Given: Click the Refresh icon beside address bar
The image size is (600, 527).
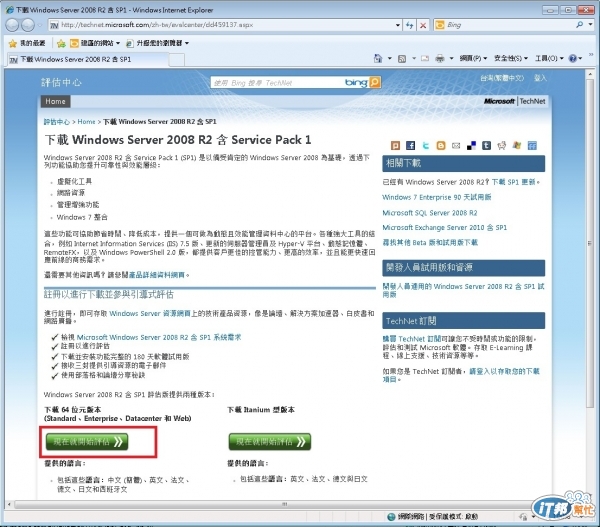Looking at the screenshot, I should point(410,25).
